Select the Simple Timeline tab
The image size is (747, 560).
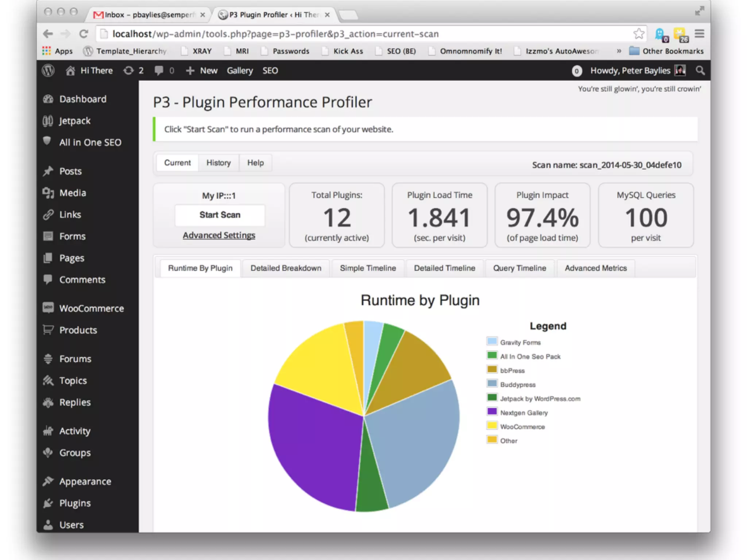(x=368, y=268)
